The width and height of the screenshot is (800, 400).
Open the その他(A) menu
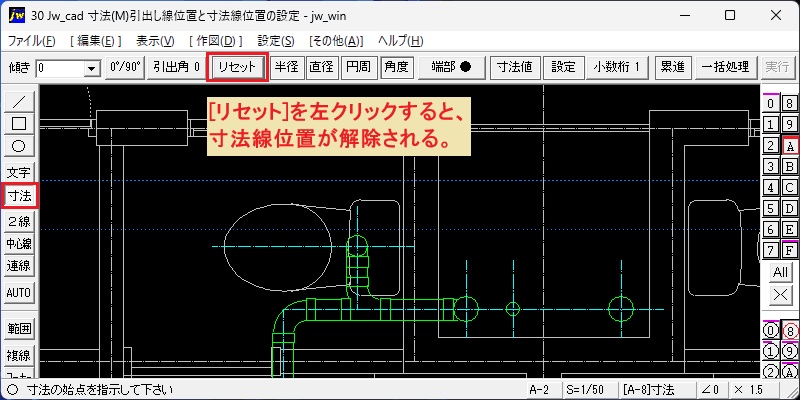pyautogui.click(x=336, y=41)
